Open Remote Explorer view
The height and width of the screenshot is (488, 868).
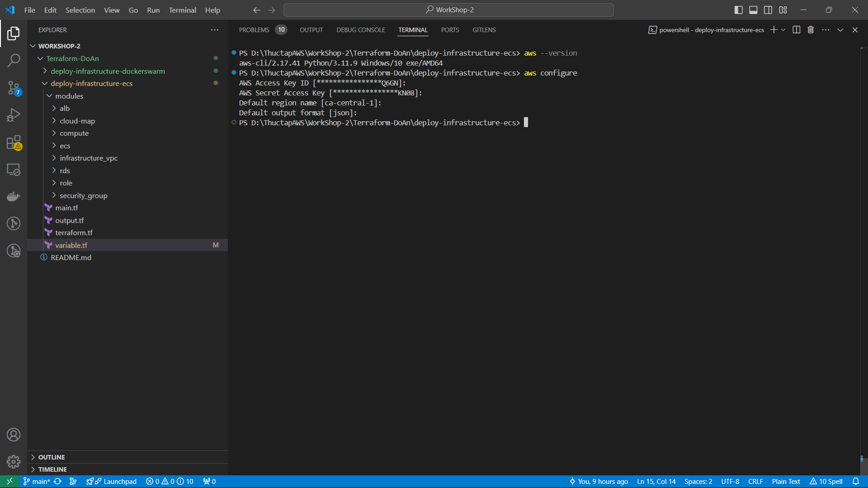(14, 170)
